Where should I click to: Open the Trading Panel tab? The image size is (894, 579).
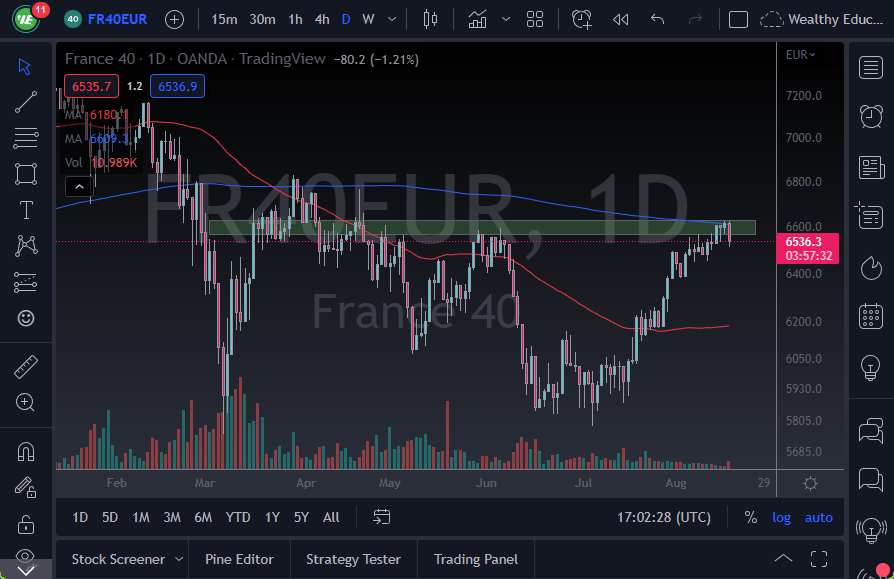tap(475, 558)
